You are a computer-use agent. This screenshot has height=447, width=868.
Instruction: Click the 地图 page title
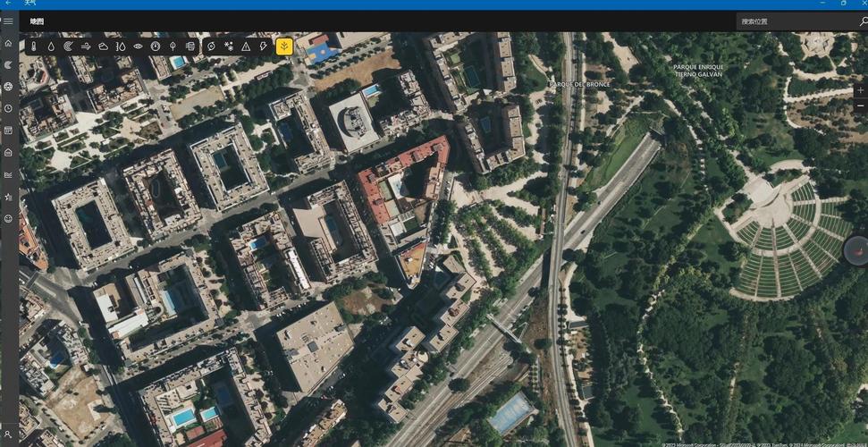[37, 21]
